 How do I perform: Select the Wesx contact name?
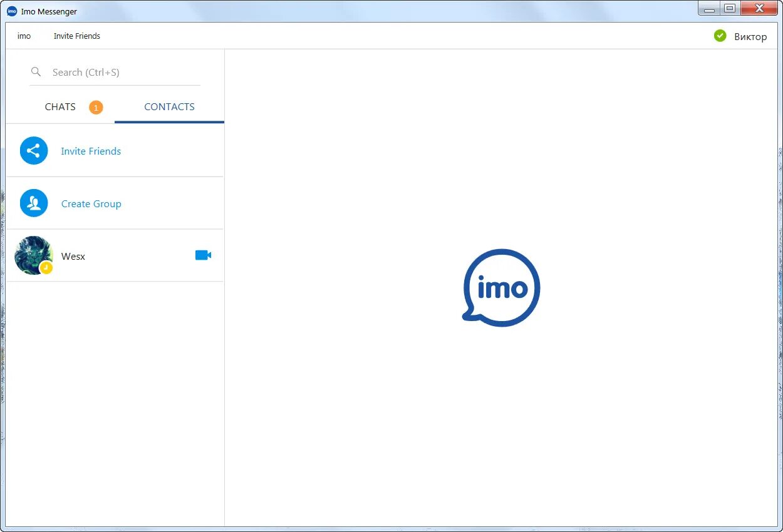[73, 257]
